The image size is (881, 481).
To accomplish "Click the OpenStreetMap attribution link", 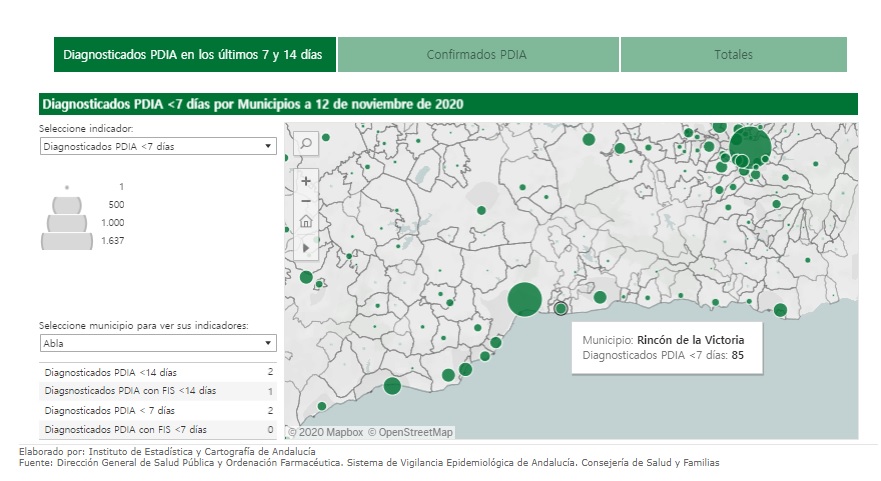I will 410,432.
